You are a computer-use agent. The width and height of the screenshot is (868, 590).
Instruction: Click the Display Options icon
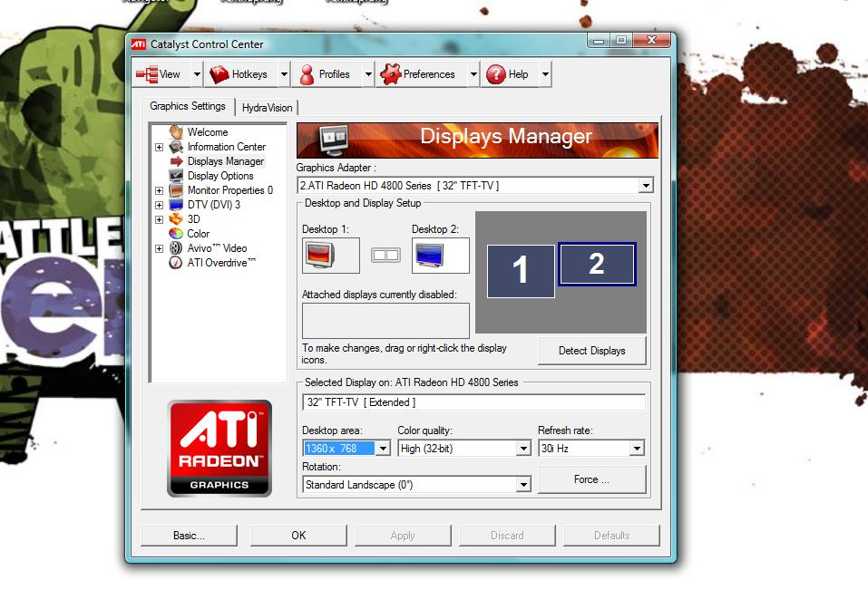coord(176,175)
